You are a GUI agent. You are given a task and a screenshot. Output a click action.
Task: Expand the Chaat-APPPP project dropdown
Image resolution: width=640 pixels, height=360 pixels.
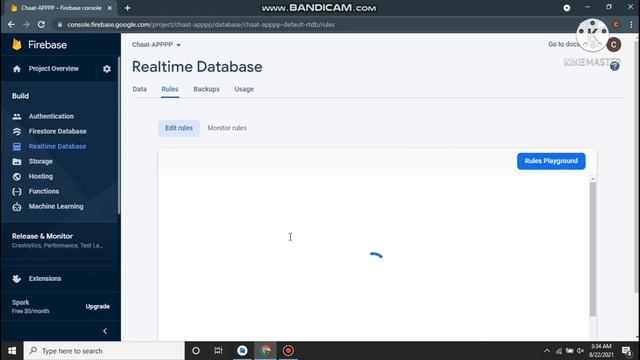[156, 44]
